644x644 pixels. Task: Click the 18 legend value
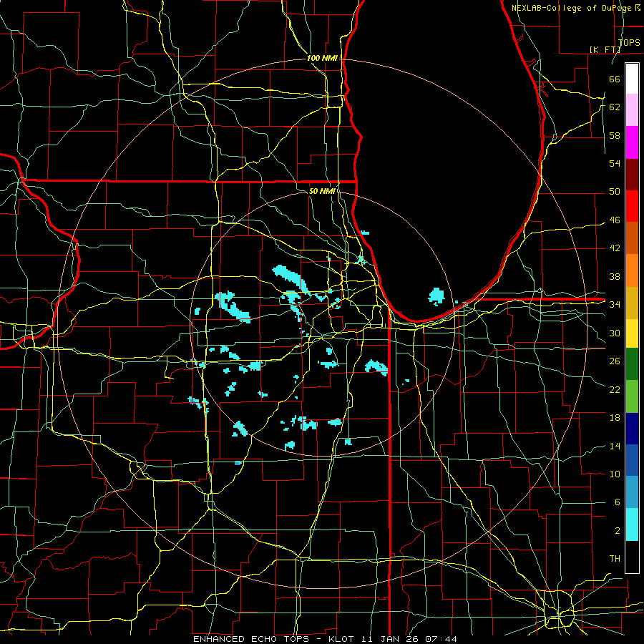(x=615, y=418)
